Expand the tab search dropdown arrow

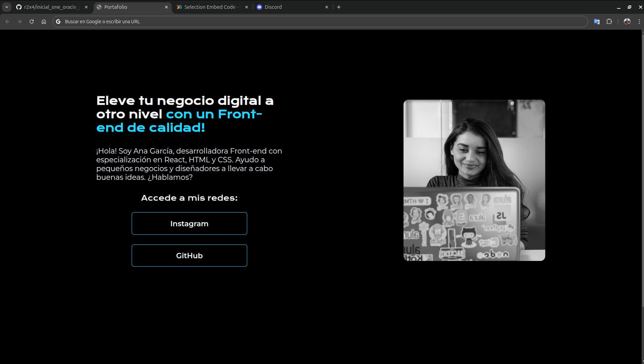6,7
